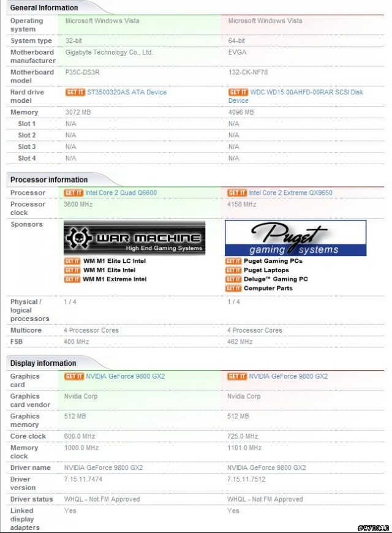Follow the Puget Gaming PCs link

[273, 261]
